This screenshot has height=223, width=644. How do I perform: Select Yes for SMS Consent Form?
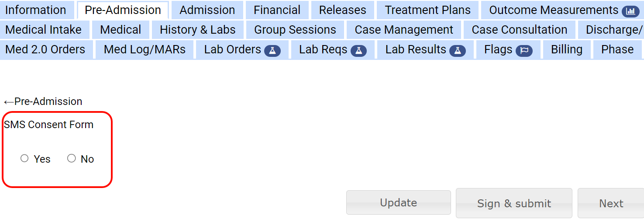24,158
